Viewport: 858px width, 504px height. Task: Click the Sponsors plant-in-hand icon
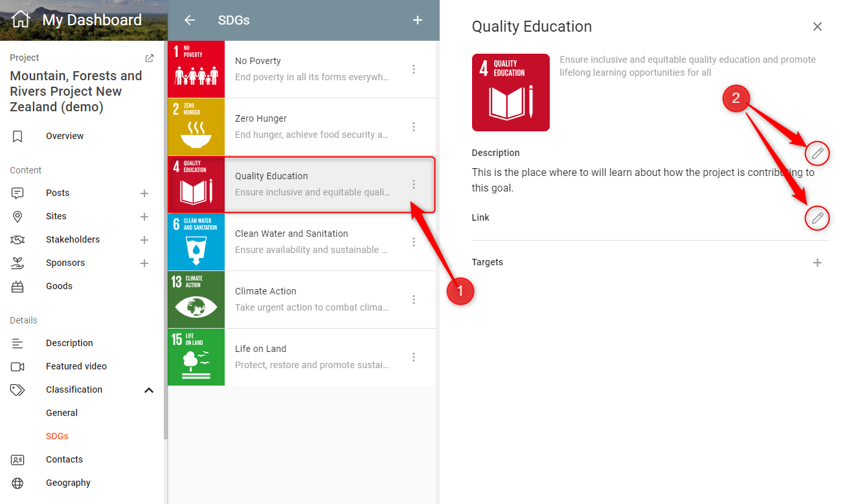pos(17,263)
